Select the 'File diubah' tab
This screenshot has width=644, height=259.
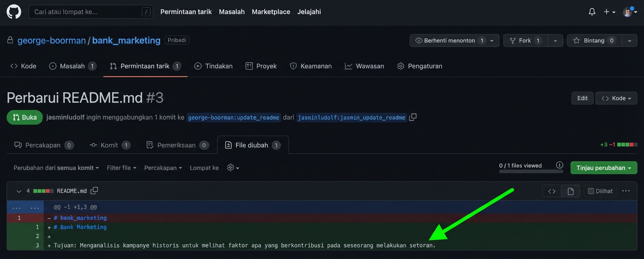253,145
